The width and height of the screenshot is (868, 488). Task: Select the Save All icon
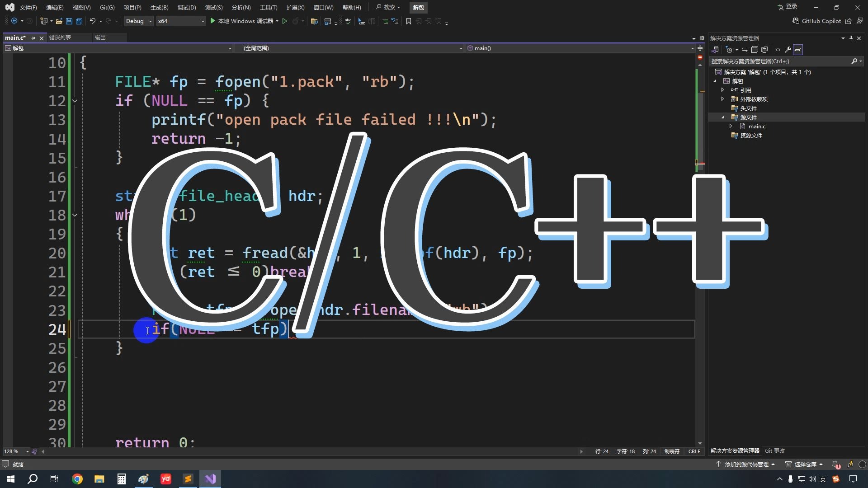coord(79,21)
